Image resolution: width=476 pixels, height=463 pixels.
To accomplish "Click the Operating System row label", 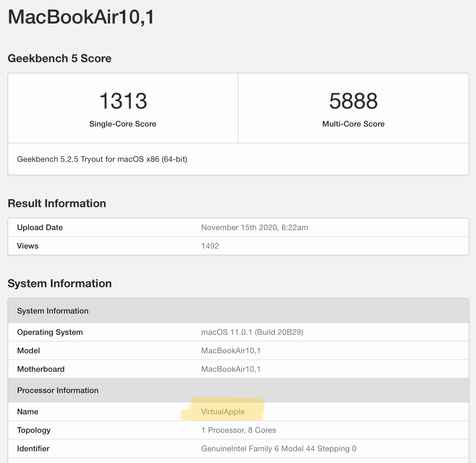I will click(50, 332).
